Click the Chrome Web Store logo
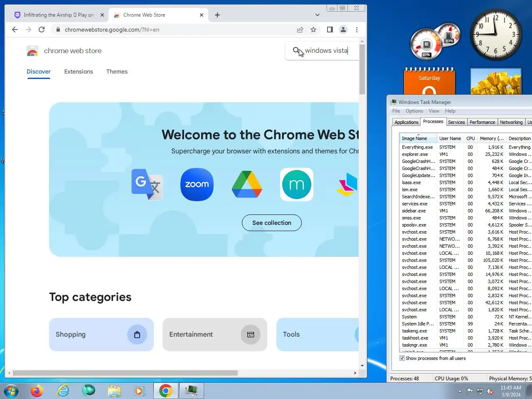Image resolution: width=532 pixels, height=399 pixels. [32, 51]
